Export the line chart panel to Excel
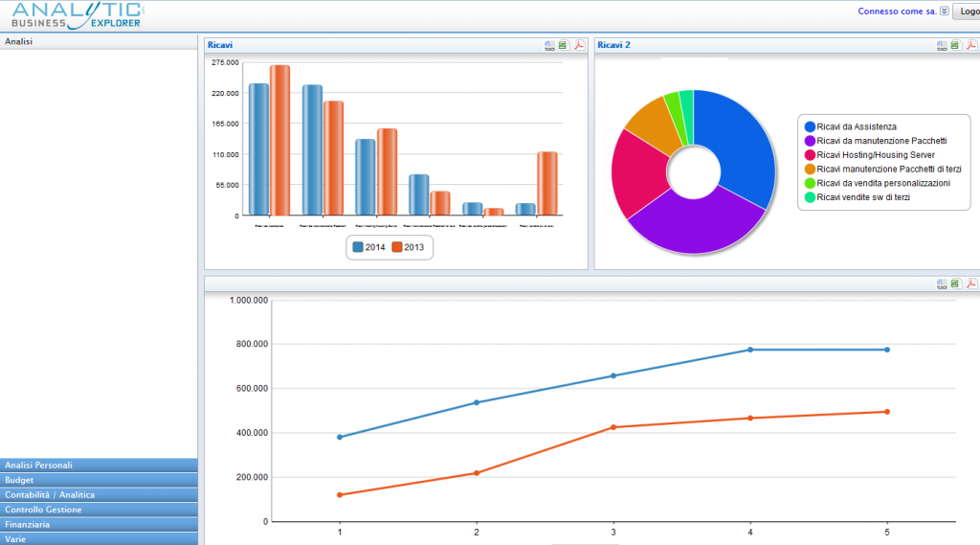 pos(956,284)
